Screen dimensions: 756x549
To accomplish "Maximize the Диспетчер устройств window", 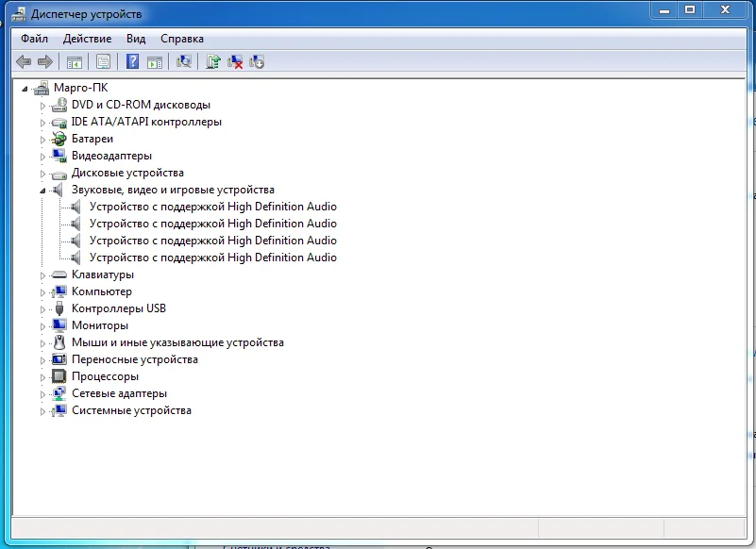I will click(x=690, y=10).
